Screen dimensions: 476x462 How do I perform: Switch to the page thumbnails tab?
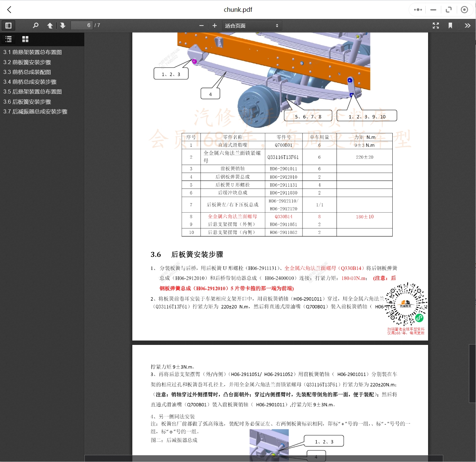pyautogui.click(x=25, y=39)
